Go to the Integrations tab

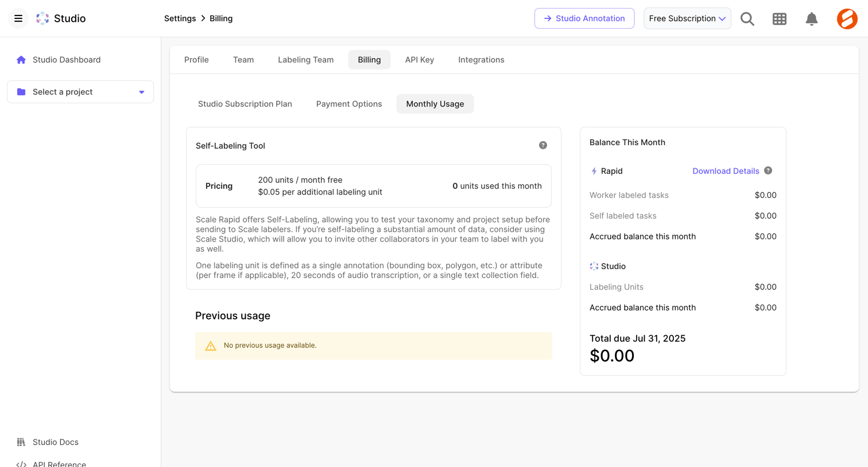(481, 60)
